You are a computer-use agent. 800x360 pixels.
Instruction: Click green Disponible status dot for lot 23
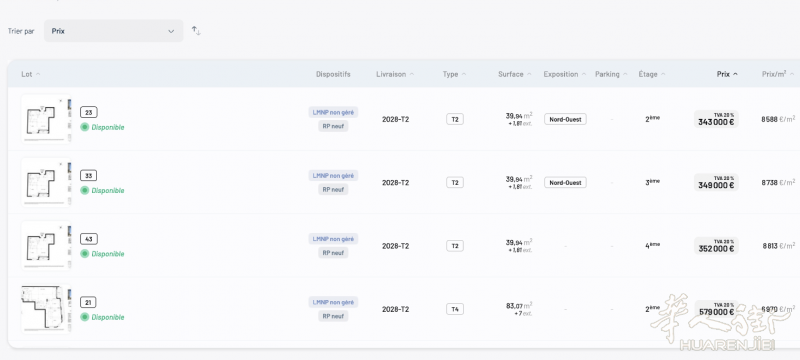pyautogui.click(x=85, y=127)
